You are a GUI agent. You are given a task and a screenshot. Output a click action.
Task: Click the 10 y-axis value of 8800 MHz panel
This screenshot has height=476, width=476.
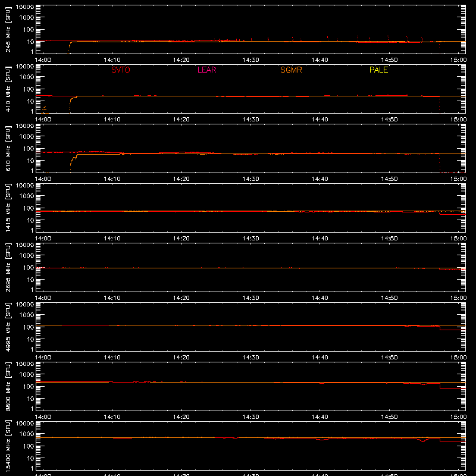click(x=30, y=399)
